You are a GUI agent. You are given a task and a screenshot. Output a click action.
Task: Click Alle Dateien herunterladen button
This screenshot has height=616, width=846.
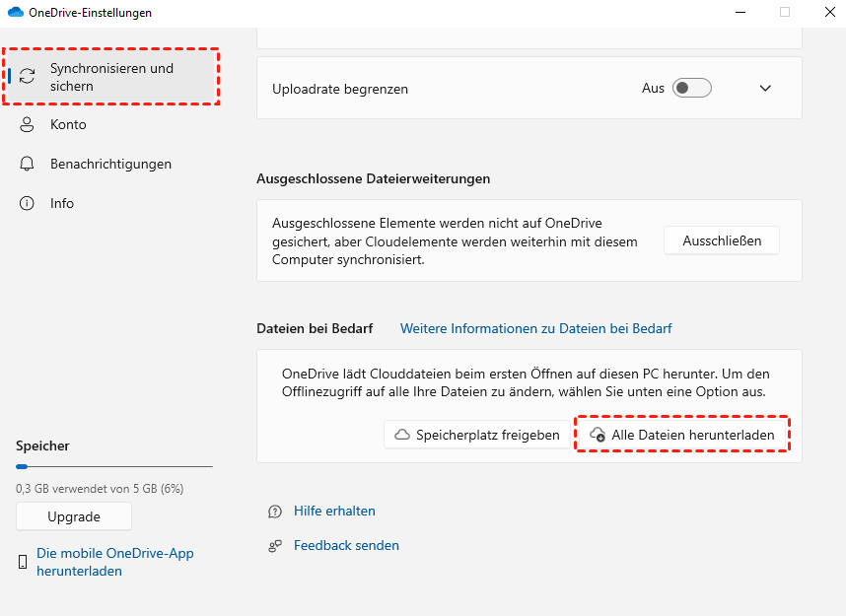point(682,435)
